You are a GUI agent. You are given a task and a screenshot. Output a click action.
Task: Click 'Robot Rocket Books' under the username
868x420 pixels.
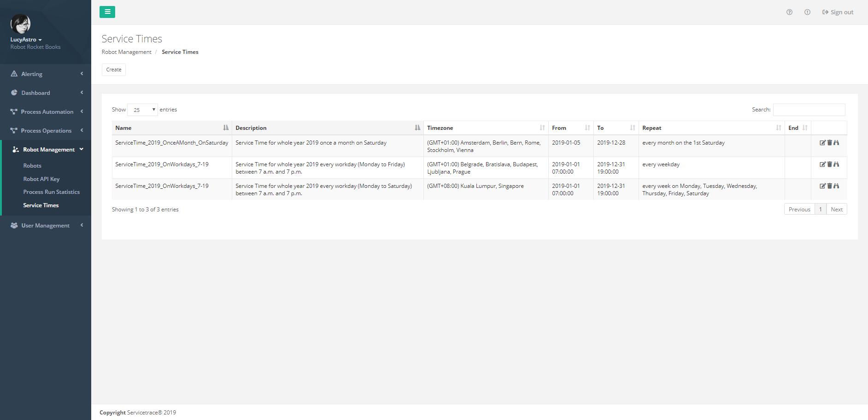35,47
